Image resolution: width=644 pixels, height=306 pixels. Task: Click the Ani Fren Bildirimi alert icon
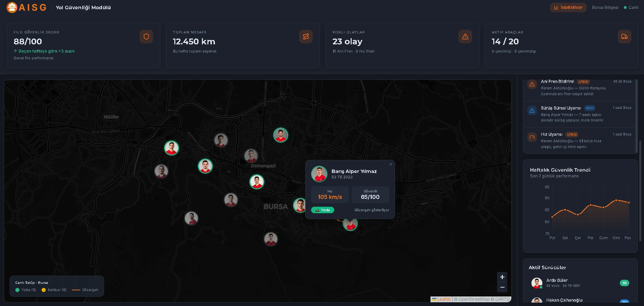tap(532, 84)
